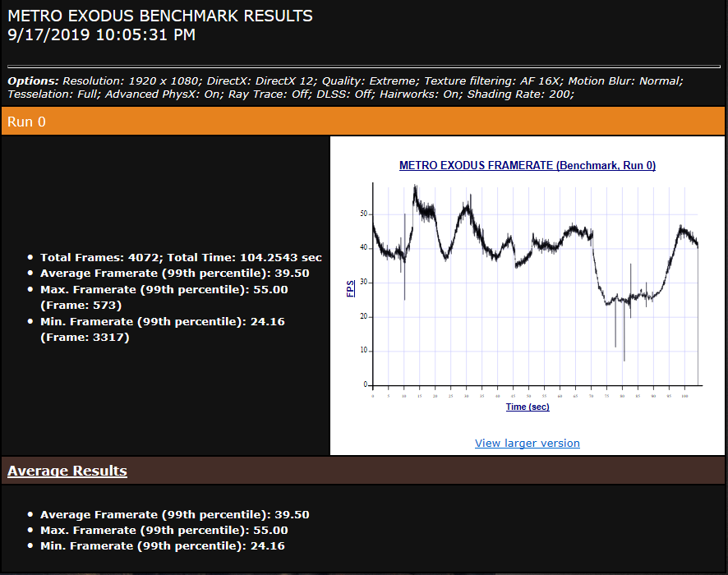Image resolution: width=728 pixels, height=575 pixels.
Task: Click the 40 tick on FPS axis
Action: 363,248
